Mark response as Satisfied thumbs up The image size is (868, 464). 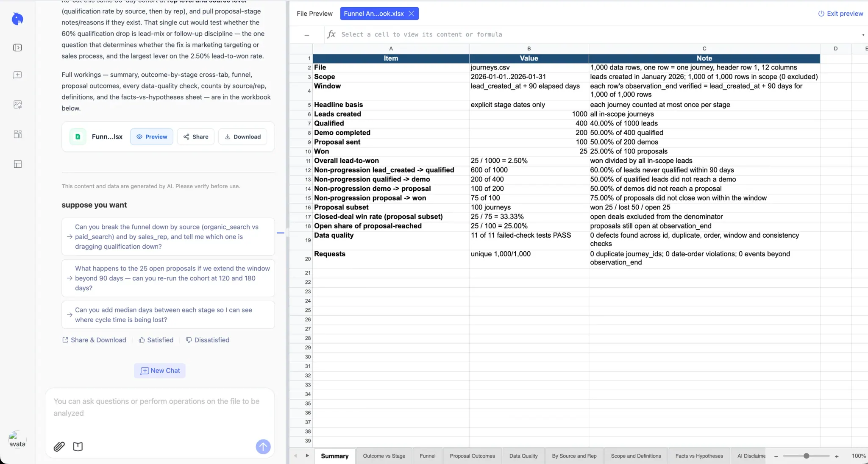click(156, 340)
